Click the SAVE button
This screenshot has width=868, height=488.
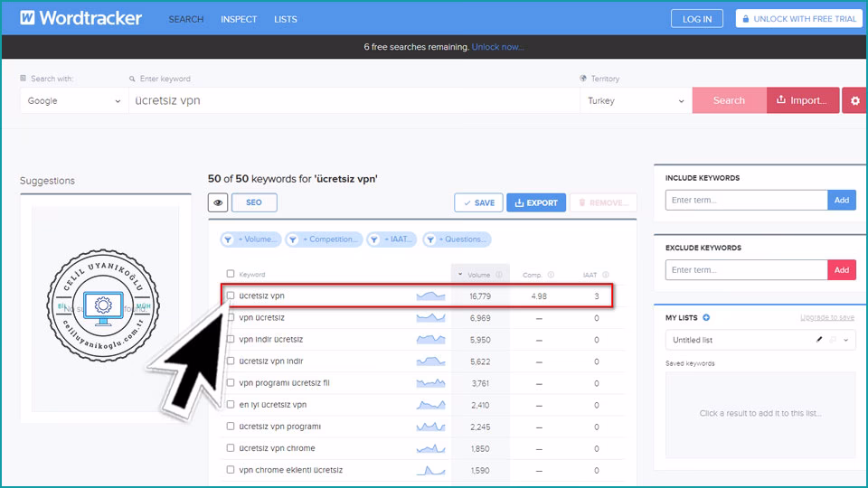[479, 203]
